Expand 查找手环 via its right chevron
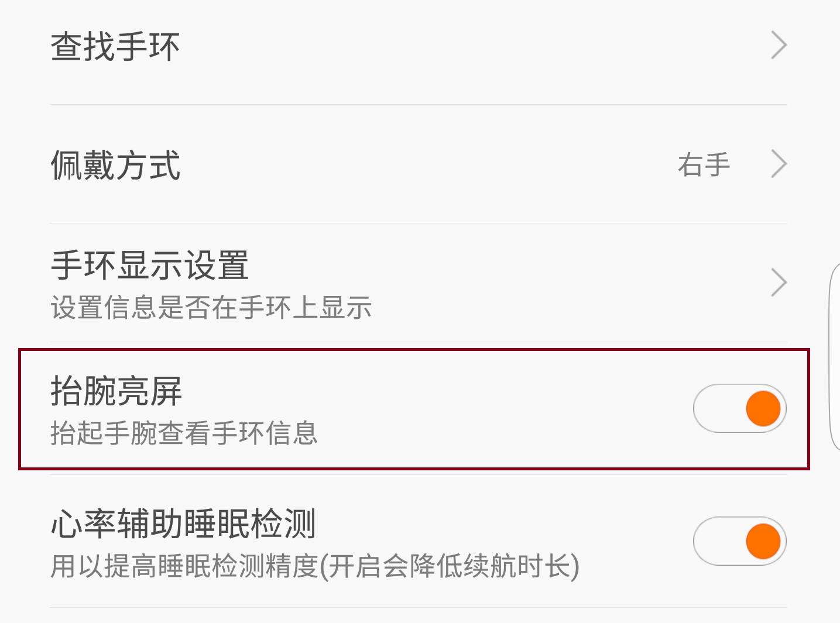This screenshot has width=840, height=623. (778, 46)
